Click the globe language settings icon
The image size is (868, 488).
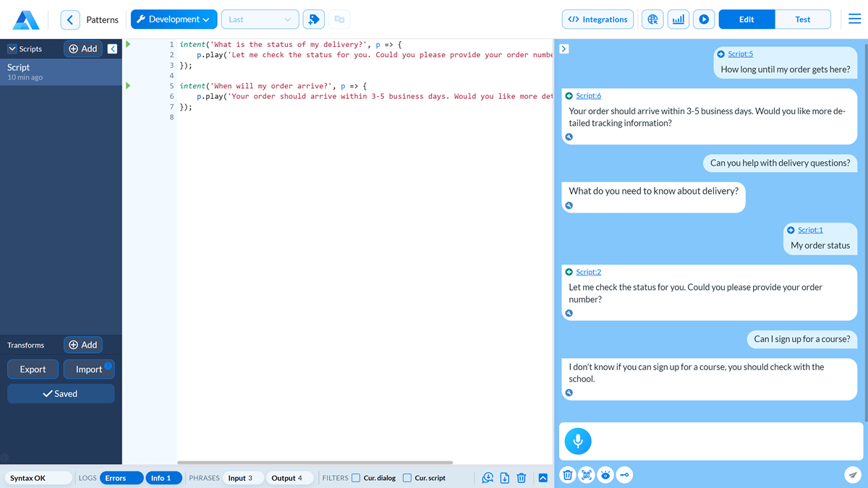tap(652, 20)
